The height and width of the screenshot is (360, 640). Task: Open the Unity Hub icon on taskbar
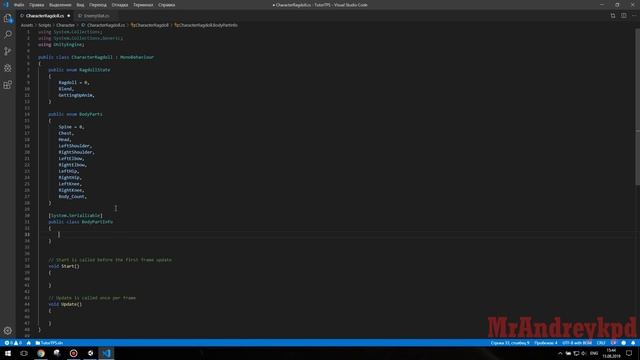coord(90,353)
